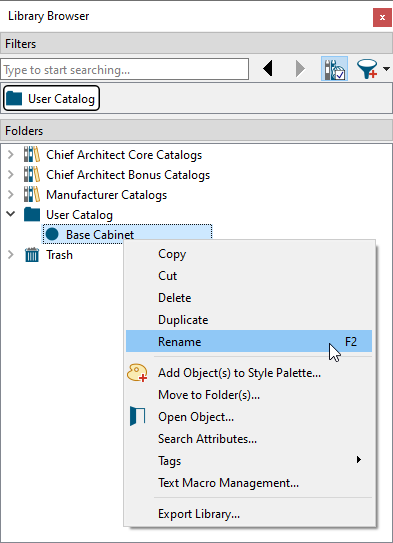Open the filter funnel dropdown arrow

click(x=386, y=69)
